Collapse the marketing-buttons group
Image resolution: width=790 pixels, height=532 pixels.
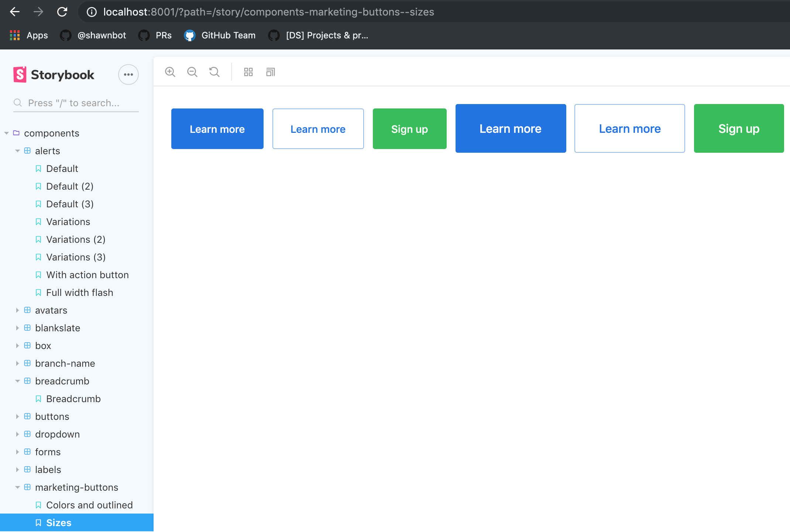[76, 487]
